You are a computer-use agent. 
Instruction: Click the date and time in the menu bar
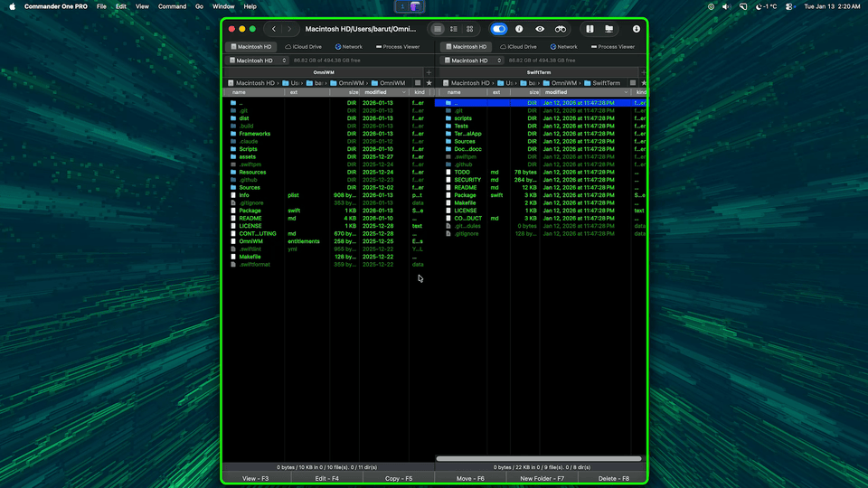[x=832, y=6]
